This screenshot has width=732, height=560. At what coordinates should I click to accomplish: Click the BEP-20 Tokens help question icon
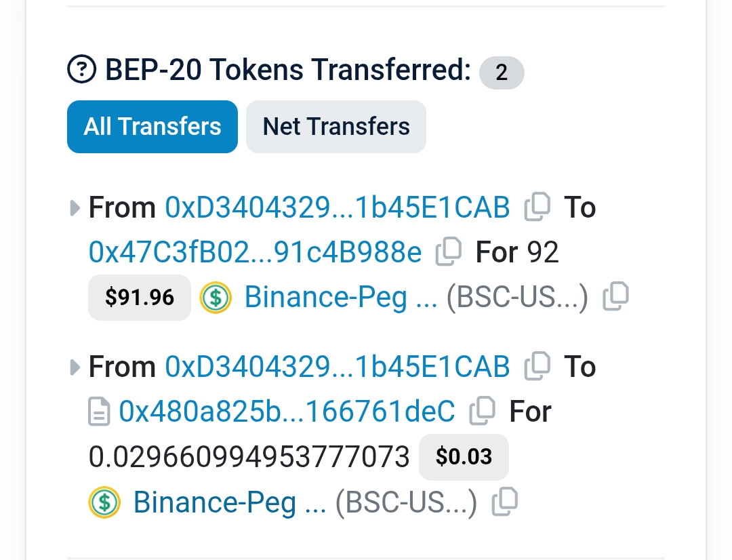tap(82, 71)
